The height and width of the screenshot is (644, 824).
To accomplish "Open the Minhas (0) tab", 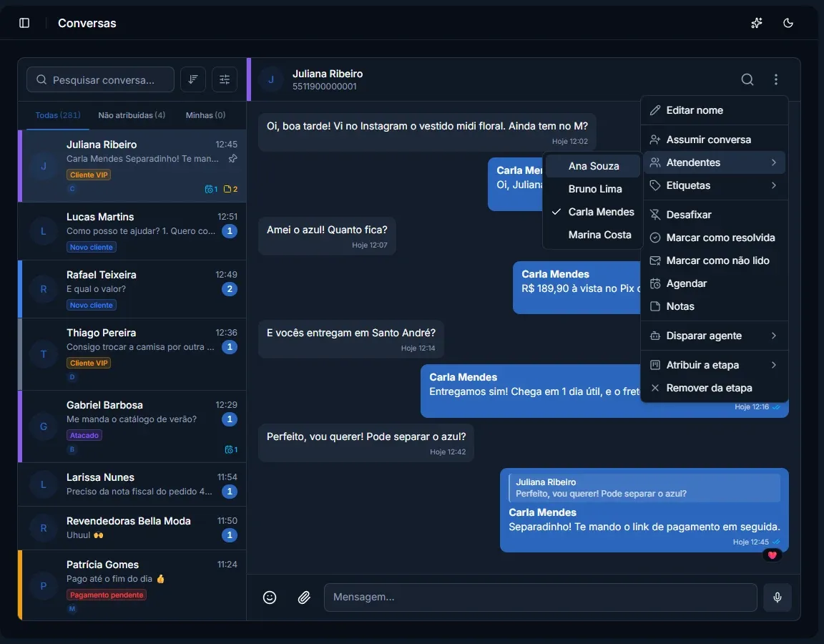I will [x=205, y=115].
